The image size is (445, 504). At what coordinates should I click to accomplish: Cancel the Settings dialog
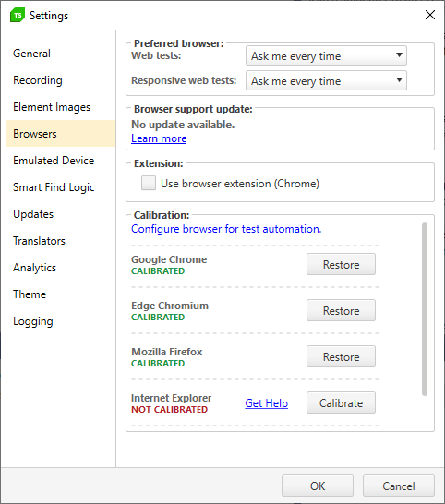click(399, 486)
